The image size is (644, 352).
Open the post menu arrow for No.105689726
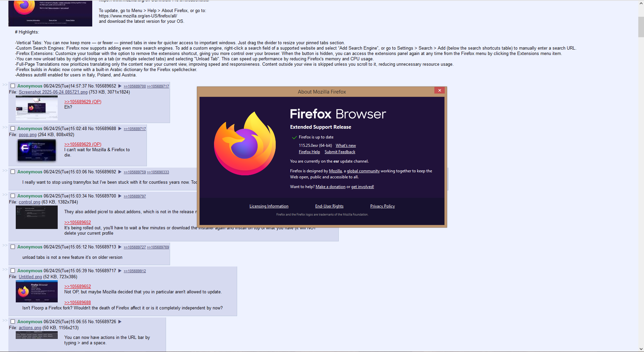pyautogui.click(x=120, y=322)
